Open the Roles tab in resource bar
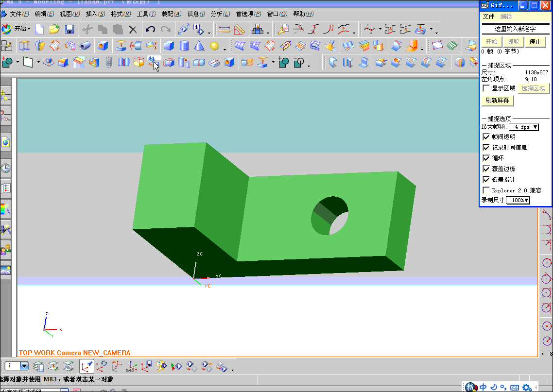The width and height of the screenshot is (553, 392). tap(6, 250)
